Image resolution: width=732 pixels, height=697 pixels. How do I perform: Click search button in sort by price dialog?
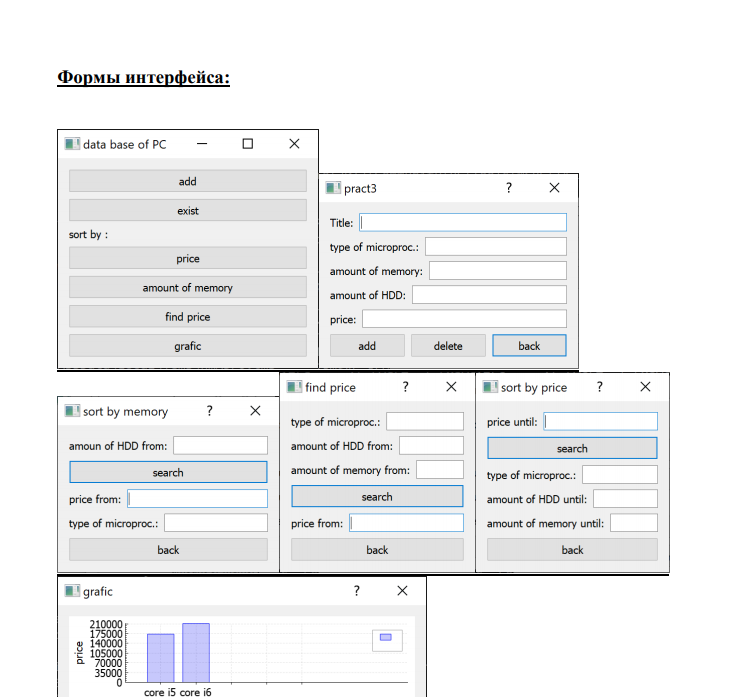pos(572,448)
